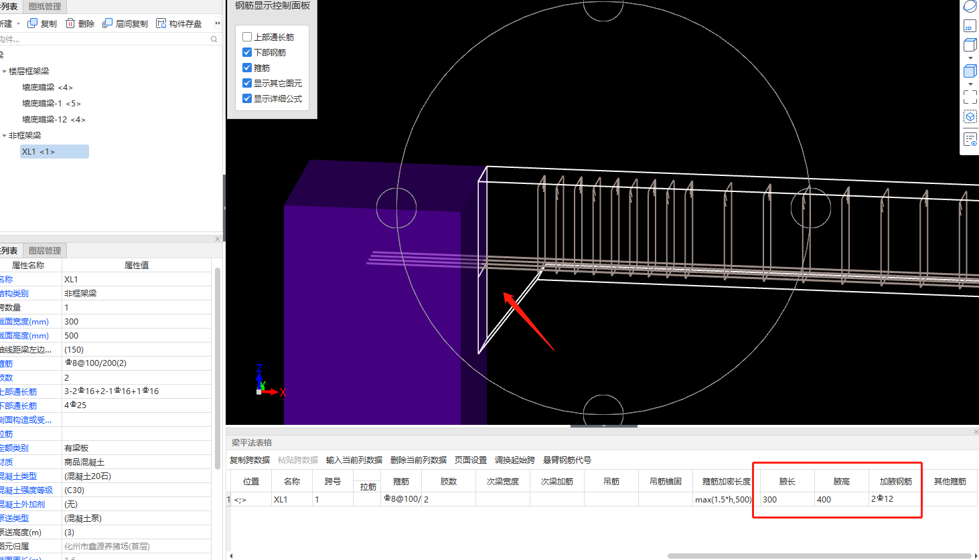Click the search magnifier icon in component search
Viewport: 979px width, 560px height.
(x=214, y=39)
